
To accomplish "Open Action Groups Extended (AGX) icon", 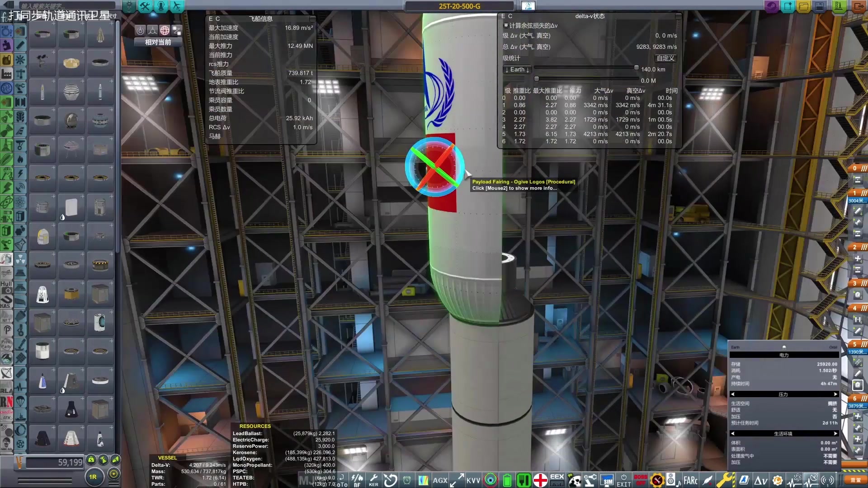I will tap(440, 480).
